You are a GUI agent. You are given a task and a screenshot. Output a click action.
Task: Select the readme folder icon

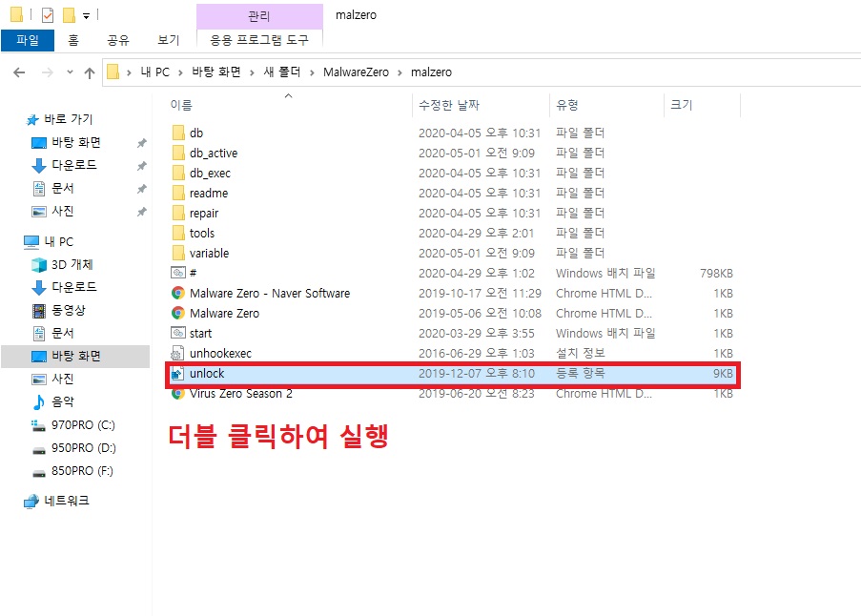point(178,193)
